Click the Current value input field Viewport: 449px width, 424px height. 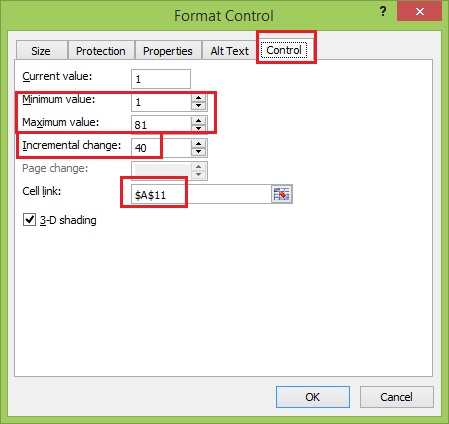click(161, 79)
